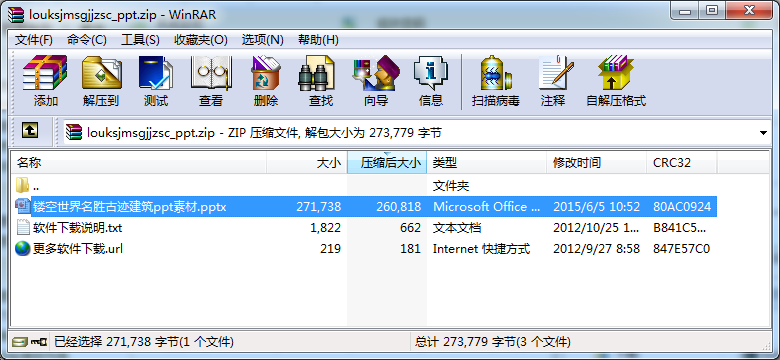Click the Internet 快捷方式 type cell
Image resolution: width=780 pixels, height=360 pixels.
[x=482, y=249]
